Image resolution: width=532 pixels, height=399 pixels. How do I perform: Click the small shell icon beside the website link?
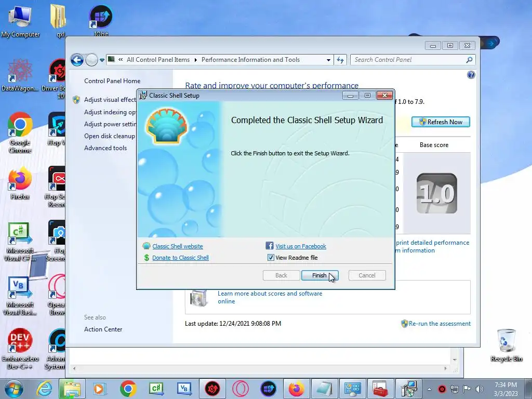click(x=147, y=246)
